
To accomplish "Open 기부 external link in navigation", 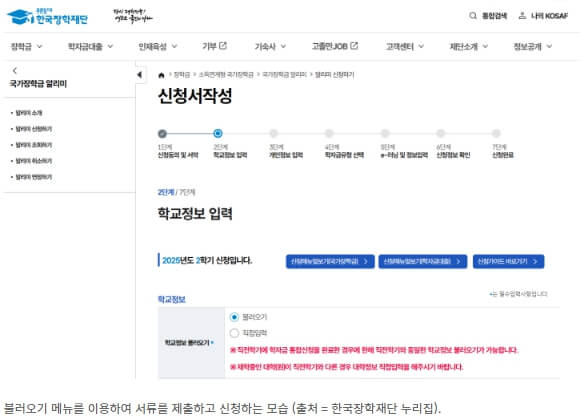I will [214, 46].
